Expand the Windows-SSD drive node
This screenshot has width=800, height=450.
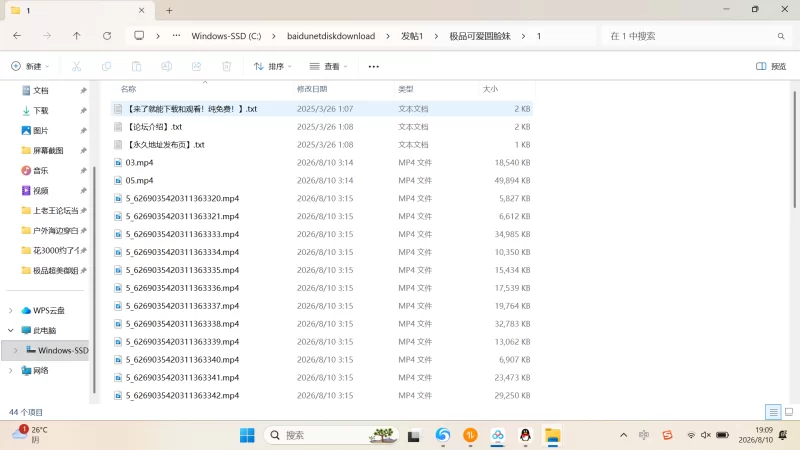coord(15,350)
